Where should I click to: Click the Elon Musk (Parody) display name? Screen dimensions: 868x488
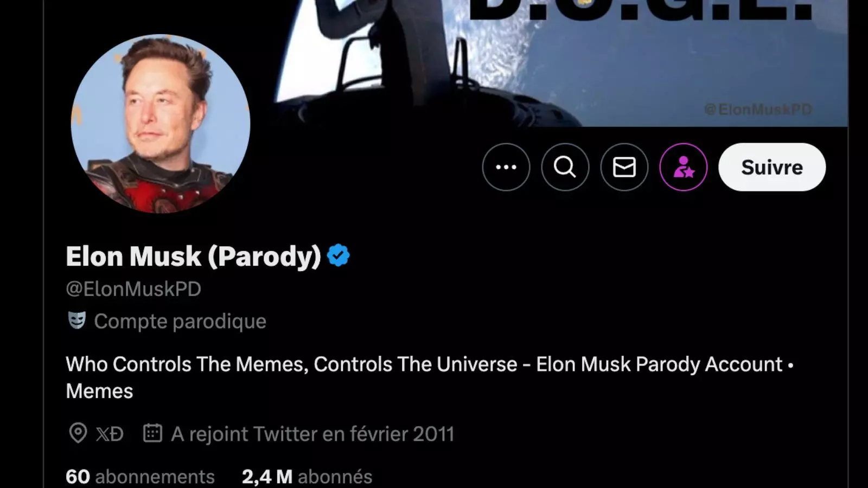[193, 256]
